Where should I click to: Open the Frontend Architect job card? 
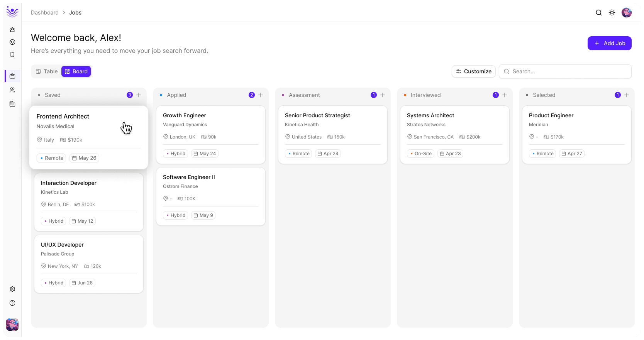[89, 137]
